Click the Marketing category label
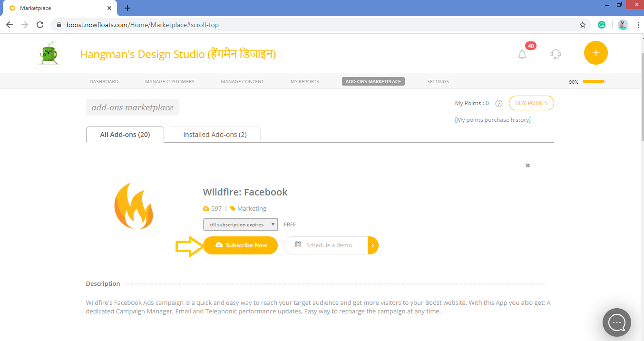Viewport: 644px width, 341px height. coord(252,208)
